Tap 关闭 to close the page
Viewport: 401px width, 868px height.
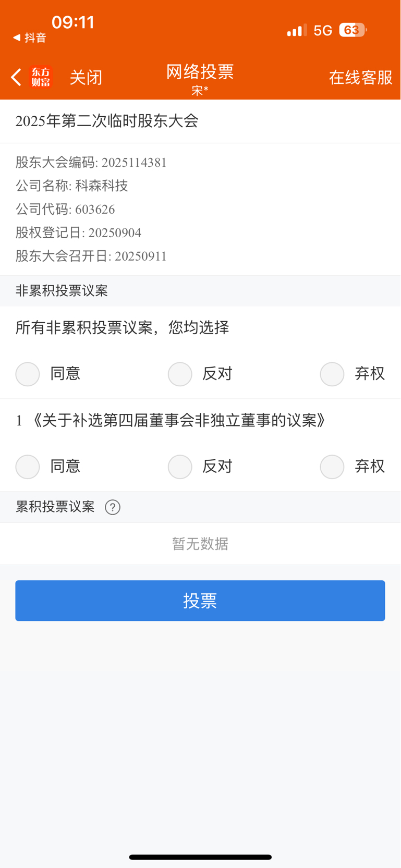[x=86, y=78]
